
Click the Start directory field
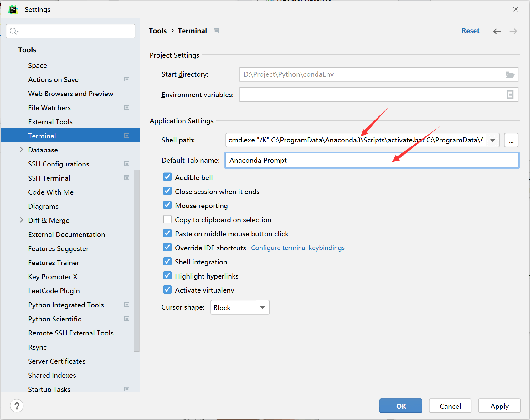(379, 74)
